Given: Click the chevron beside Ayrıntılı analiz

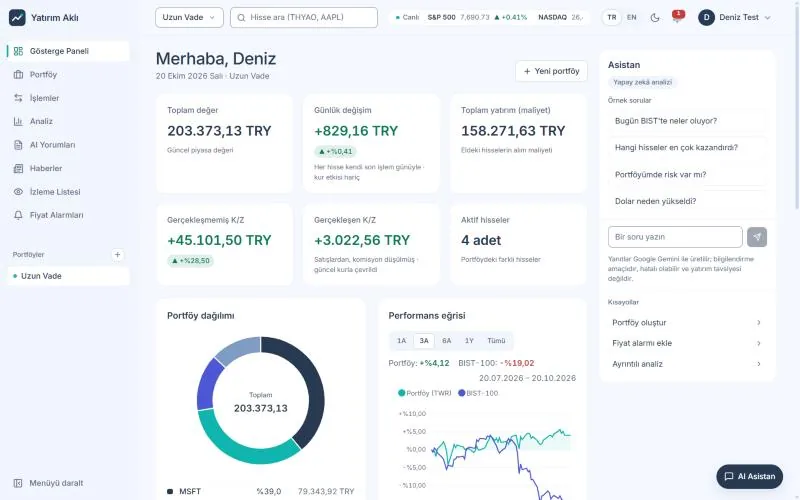Looking at the screenshot, I should (x=759, y=364).
